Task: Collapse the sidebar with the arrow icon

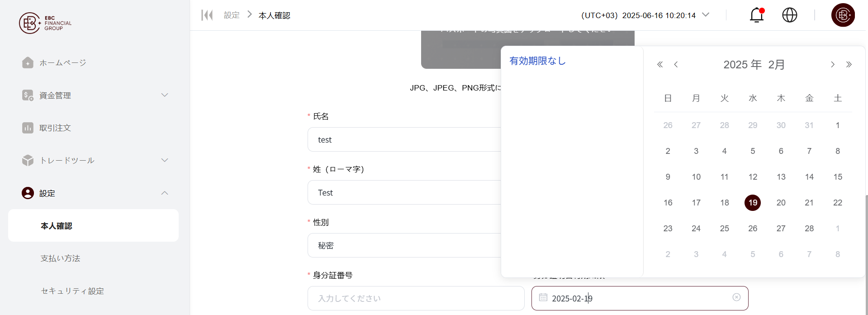Action: 207,15
